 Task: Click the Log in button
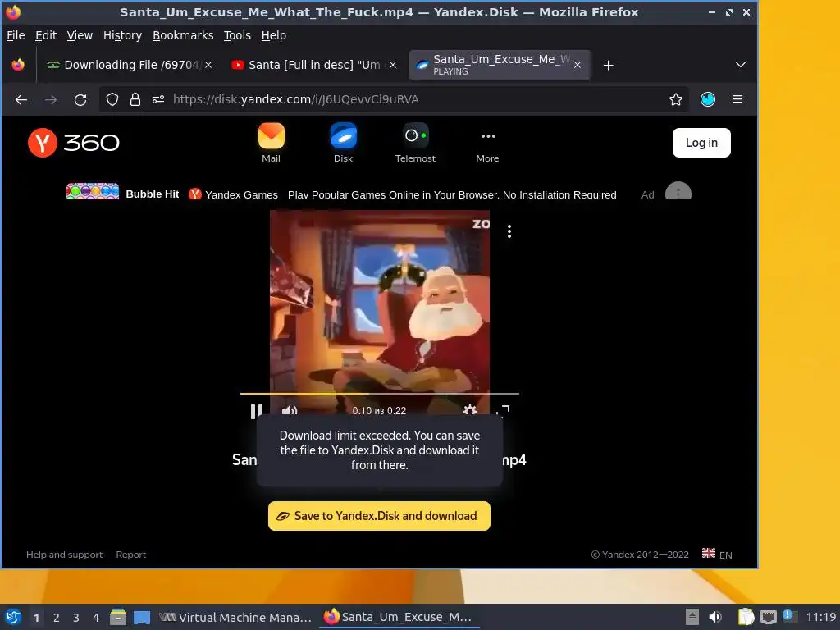tap(701, 143)
